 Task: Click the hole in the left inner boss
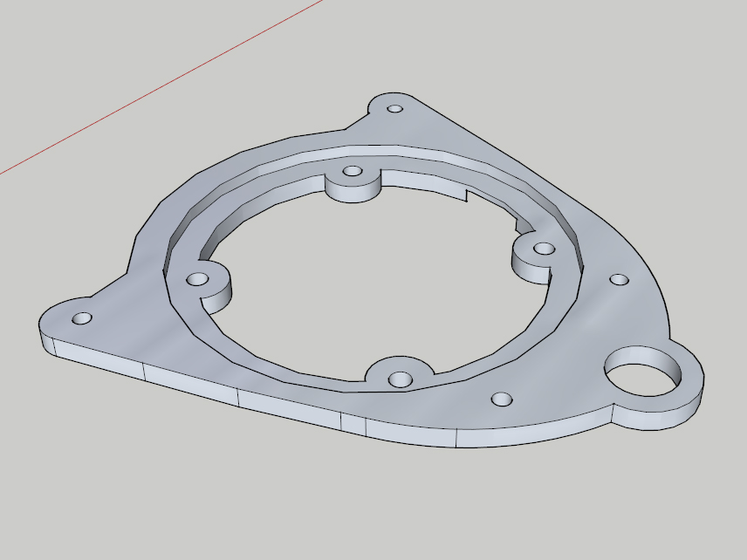pyautogui.click(x=197, y=279)
